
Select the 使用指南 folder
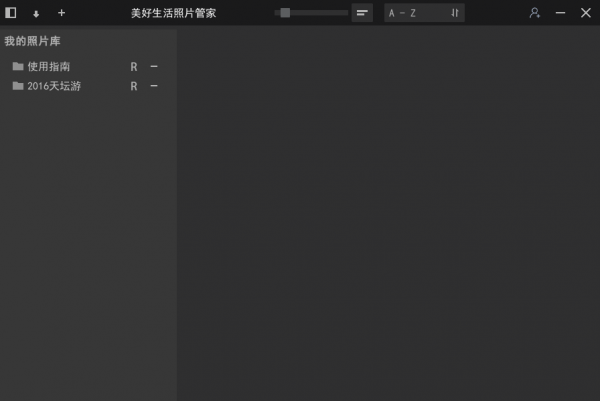pyautogui.click(x=49, y=67)
